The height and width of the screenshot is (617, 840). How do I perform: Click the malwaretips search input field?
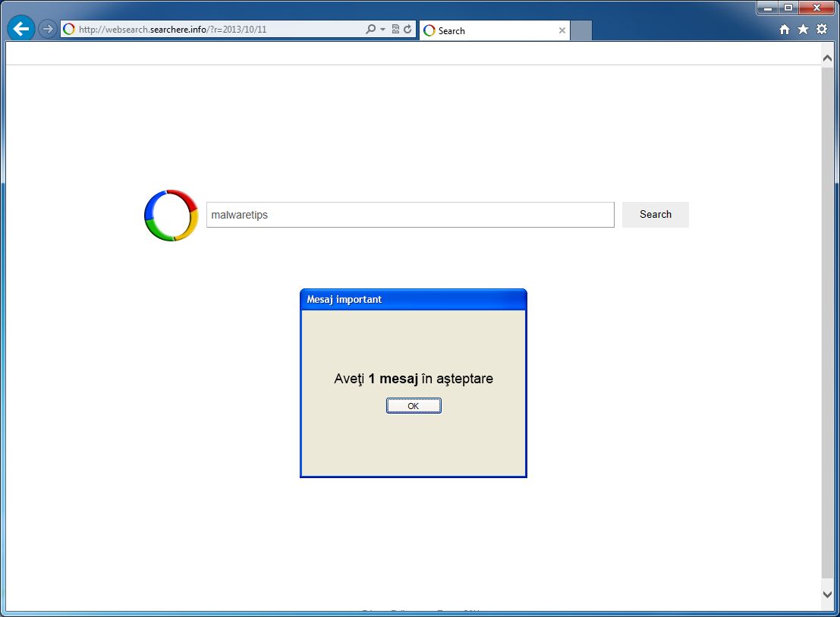point(410,215)
